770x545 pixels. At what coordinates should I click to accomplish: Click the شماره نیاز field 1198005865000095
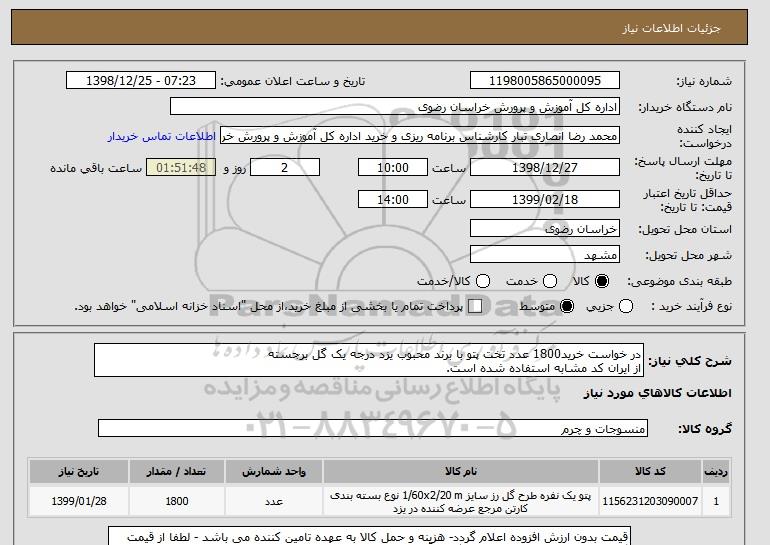coord(545,81)
